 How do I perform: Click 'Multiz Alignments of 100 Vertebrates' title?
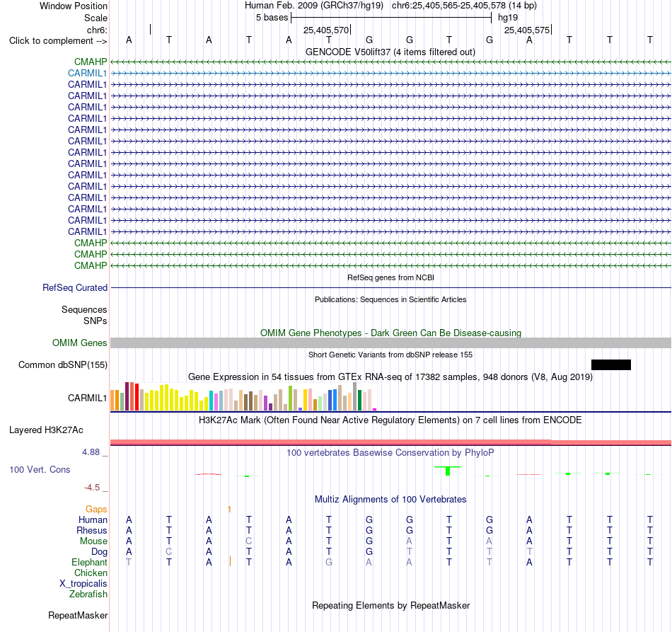click(390, 500)
